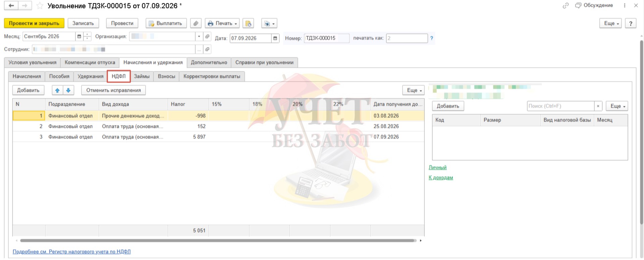Open the Справки при увольнении tab
Image resolution: width=644 pixels, height=260 pixels.
(x=264, y=63)
